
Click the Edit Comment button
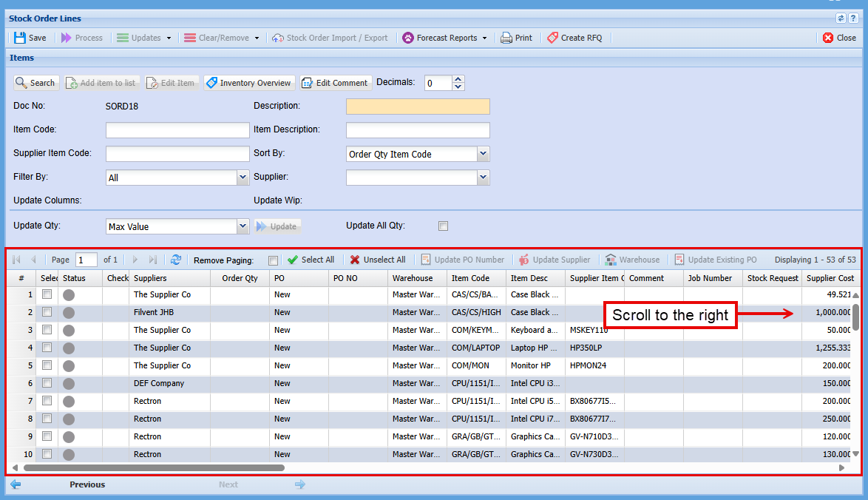[x=334, y=83]
